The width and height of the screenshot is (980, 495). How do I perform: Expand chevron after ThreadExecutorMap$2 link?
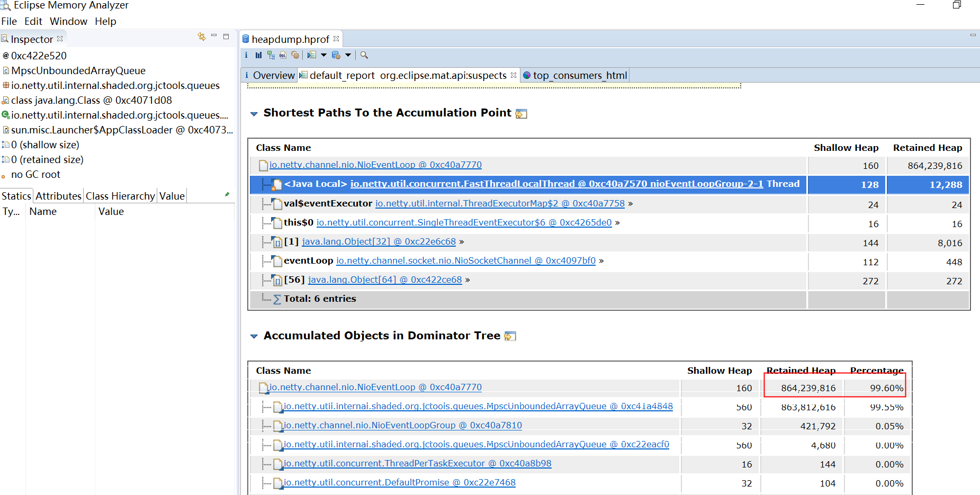pyautogui.click(x=631, y=204)
